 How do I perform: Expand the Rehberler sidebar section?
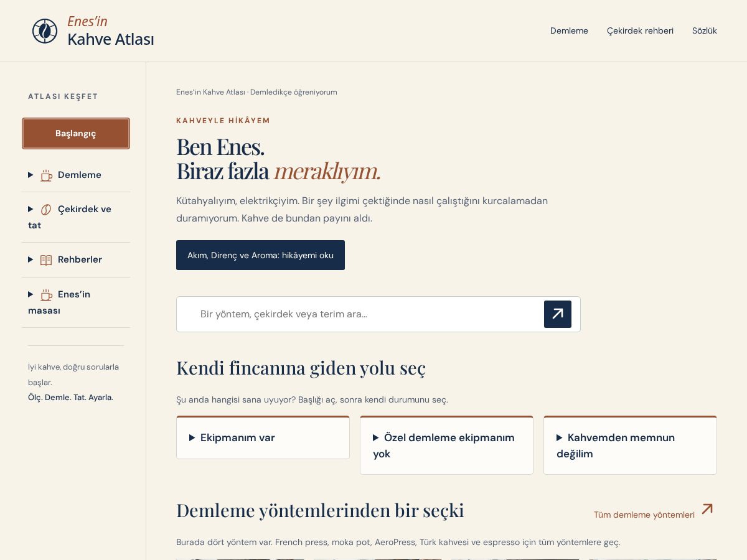tap(76, 259)
